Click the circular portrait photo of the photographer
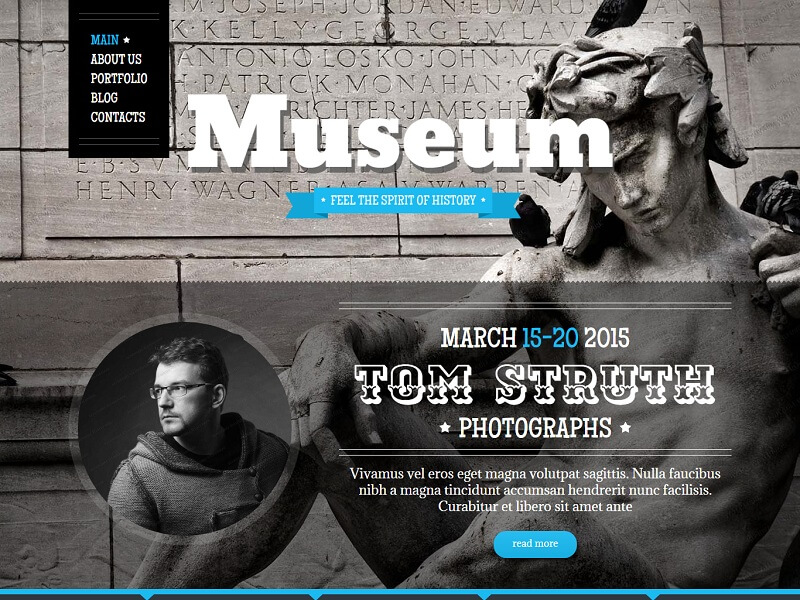 (x=184, y=429)
